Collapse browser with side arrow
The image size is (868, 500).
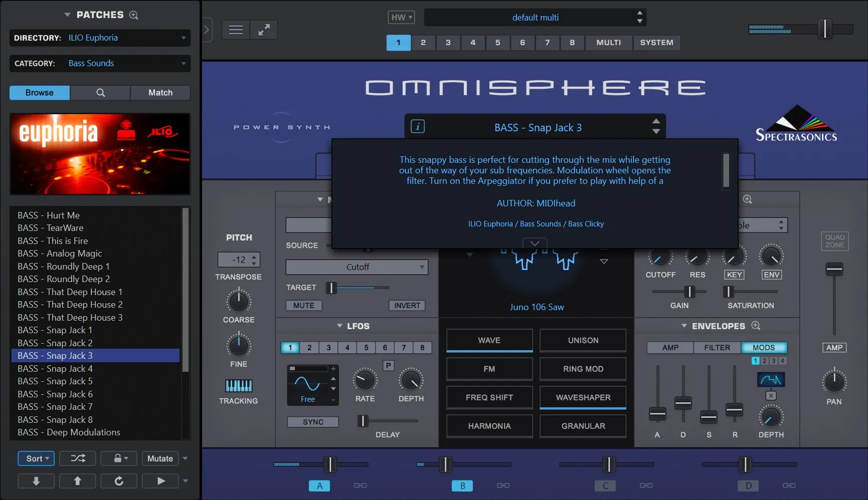(x=206, y=30)
